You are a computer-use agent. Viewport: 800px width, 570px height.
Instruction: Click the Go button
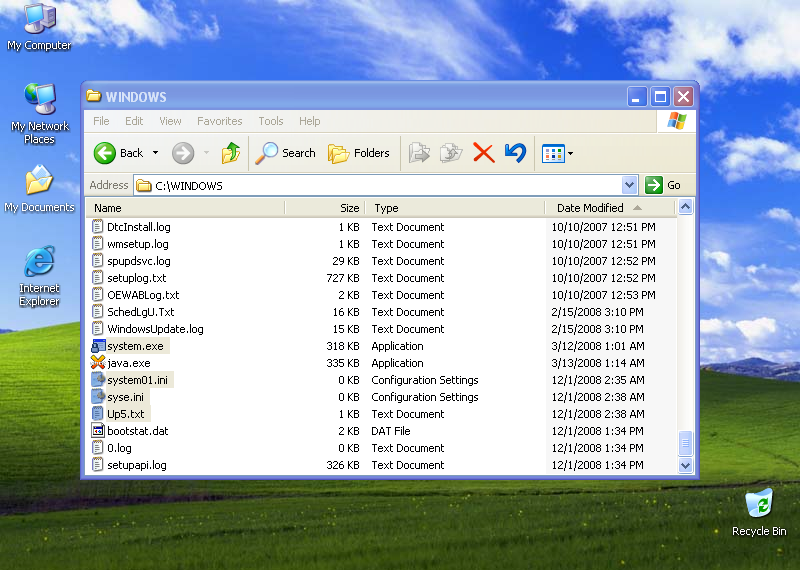(663, 185)
